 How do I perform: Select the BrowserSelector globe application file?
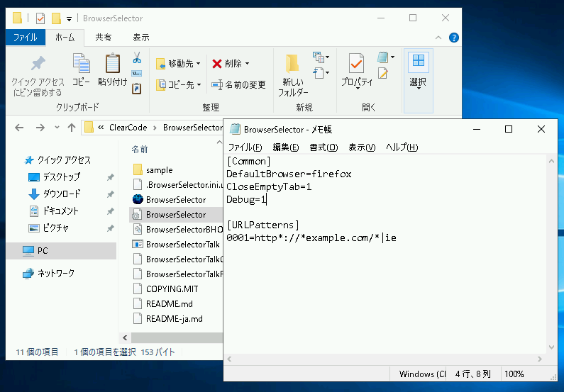[176, 200]
